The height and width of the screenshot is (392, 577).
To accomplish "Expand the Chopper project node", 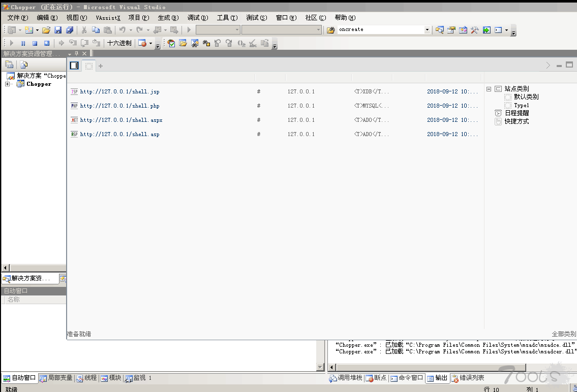I will coord(7,84).
